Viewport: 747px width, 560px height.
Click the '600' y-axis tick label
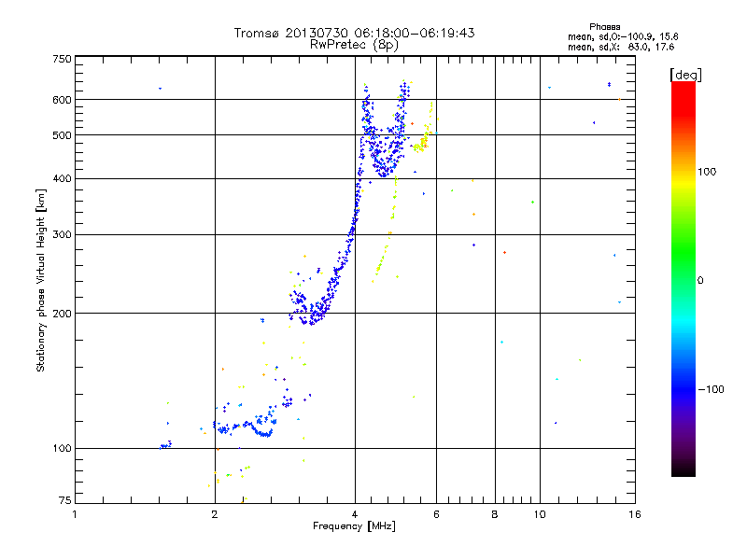[x=62, y=100]
